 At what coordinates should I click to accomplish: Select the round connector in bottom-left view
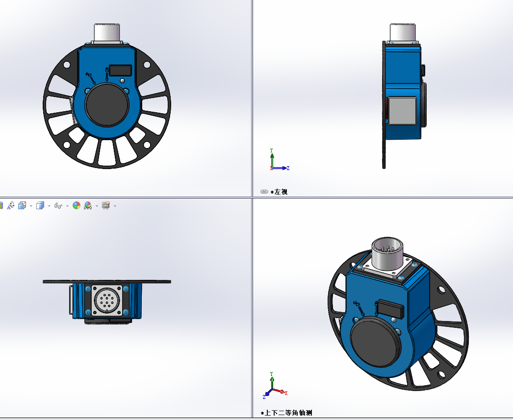pos(106,300)
